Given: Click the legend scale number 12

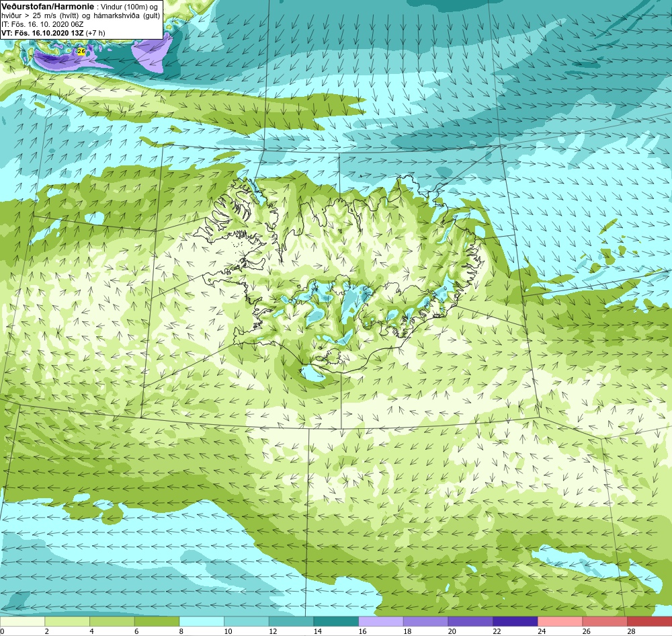Looking at the screenshot, I should click(x=273, y=631).
